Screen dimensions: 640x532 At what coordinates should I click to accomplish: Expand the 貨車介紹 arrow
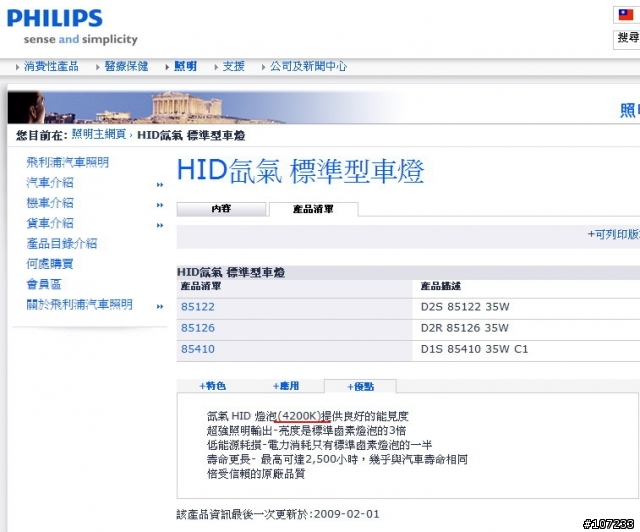160,225
